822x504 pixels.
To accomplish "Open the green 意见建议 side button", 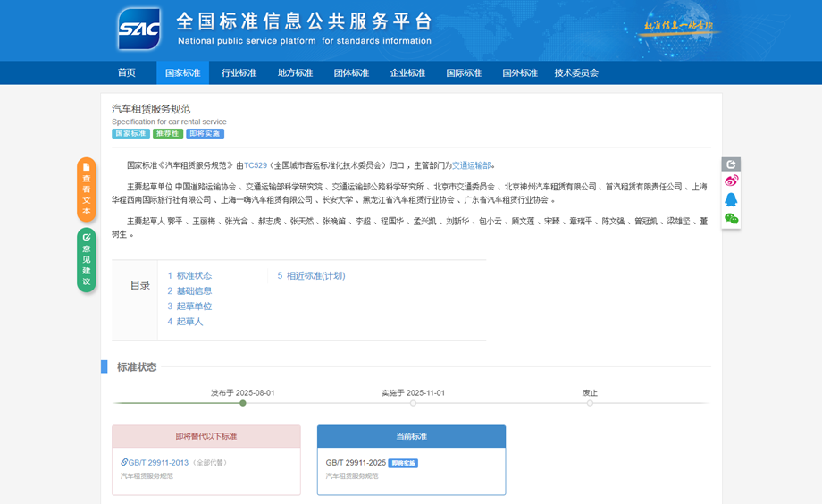I will pyautogui.click(x=87, y=259).
